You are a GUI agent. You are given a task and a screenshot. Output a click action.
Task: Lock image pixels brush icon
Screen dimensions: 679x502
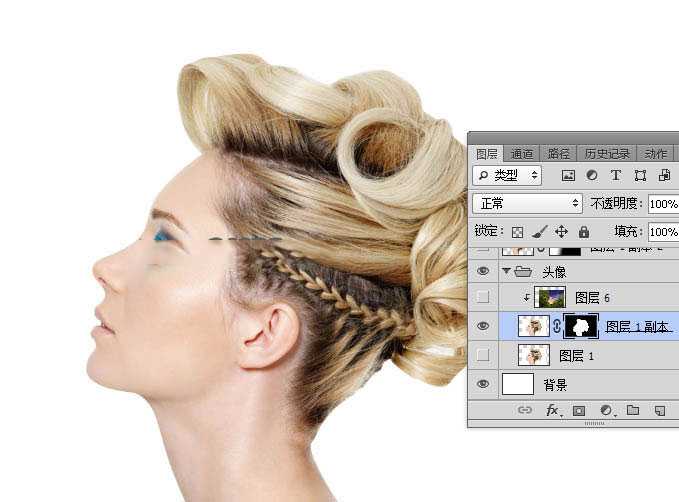coord(539,231)
